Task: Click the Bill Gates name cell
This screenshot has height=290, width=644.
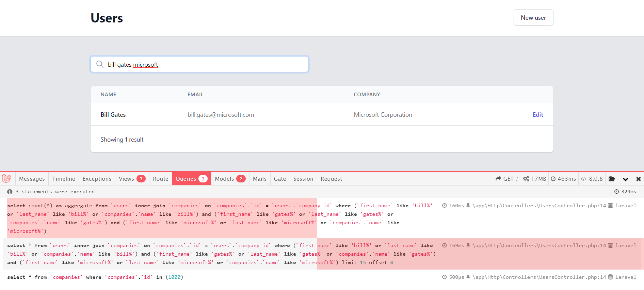Action: coord(113,115)
